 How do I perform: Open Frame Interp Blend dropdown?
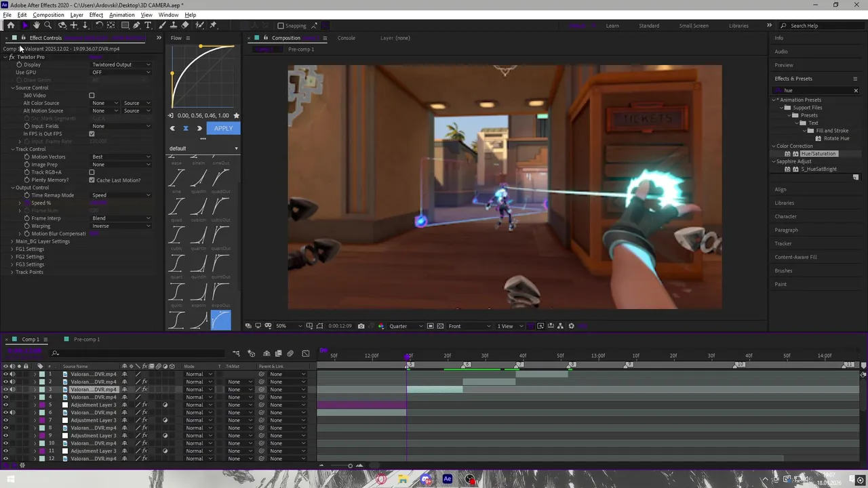(121, 218)
